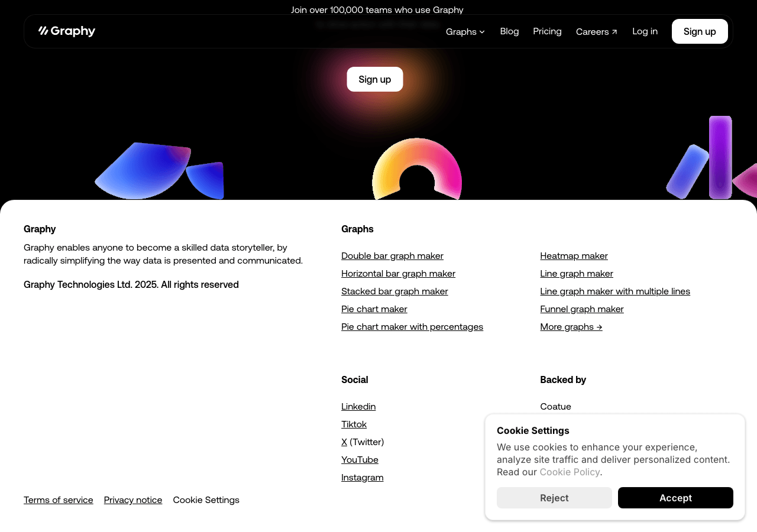The image size is (757, 532).
Task: Click the footer 'Graphs' heading
Action: coord(357,229)
